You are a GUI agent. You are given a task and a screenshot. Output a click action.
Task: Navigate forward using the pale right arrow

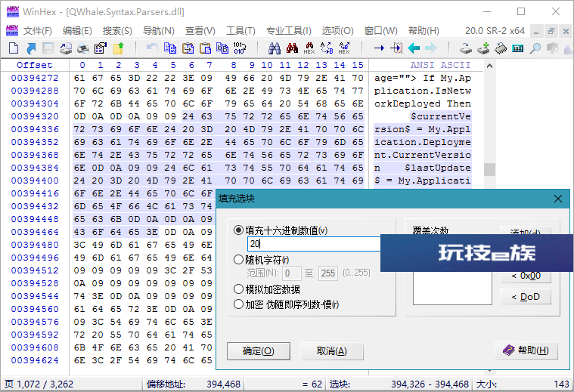431,48
